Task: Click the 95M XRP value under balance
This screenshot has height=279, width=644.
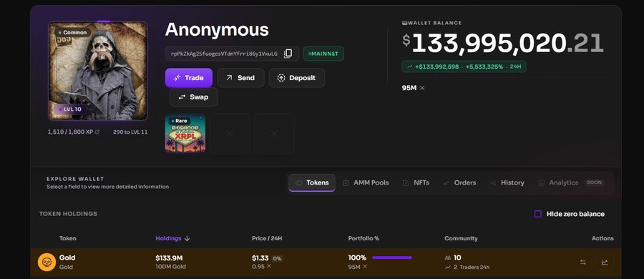Action: pyautogui.click(x=413, y=88)
